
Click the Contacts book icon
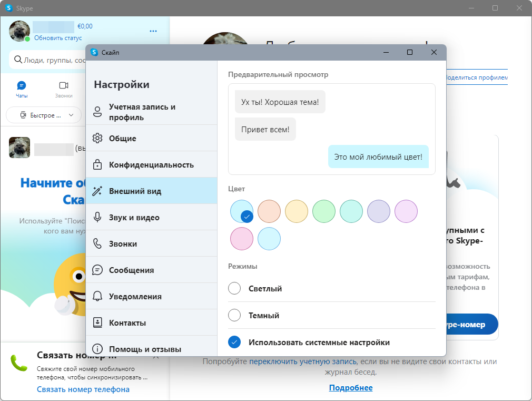[97, 322]
